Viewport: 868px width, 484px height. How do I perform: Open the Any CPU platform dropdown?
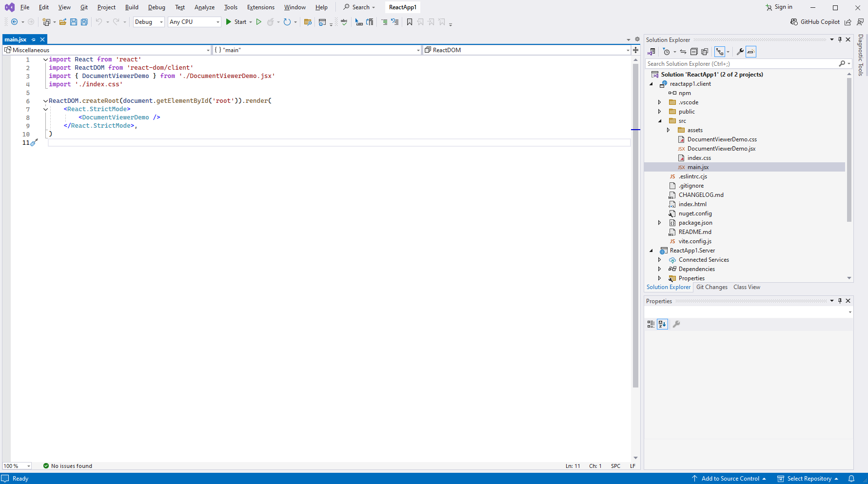[x=194, y=22]
